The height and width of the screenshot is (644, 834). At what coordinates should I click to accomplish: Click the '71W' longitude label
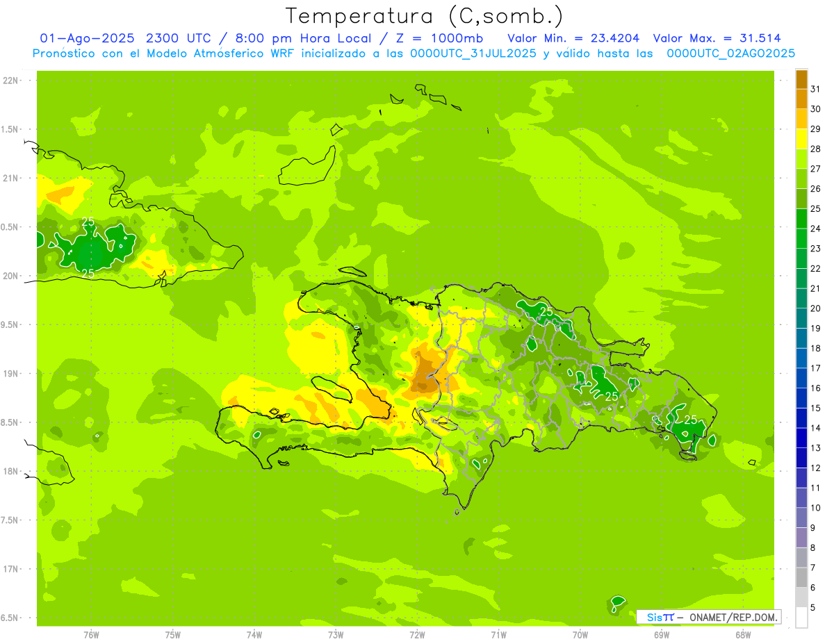[498, 635]
